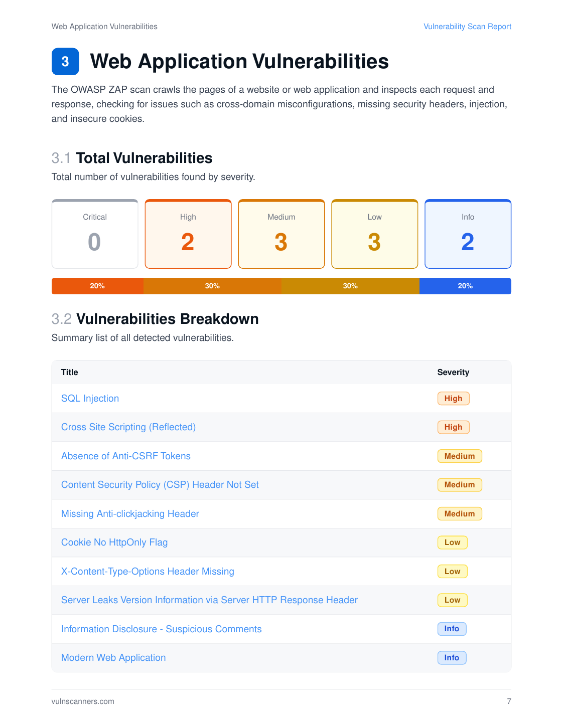Open Cookie No HttpOnly Flag entry
Image resolution: width=563 pixels, height=728 pixels.
tap(114, 542)
